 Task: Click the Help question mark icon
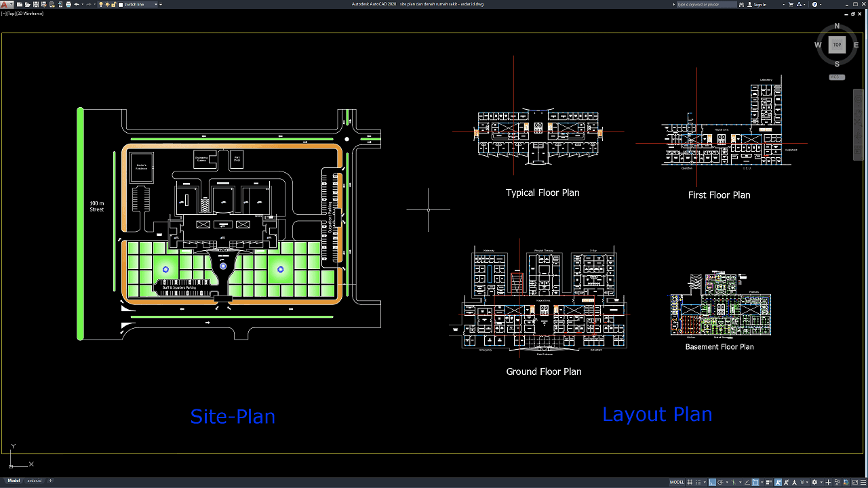[x=814, y=4]
